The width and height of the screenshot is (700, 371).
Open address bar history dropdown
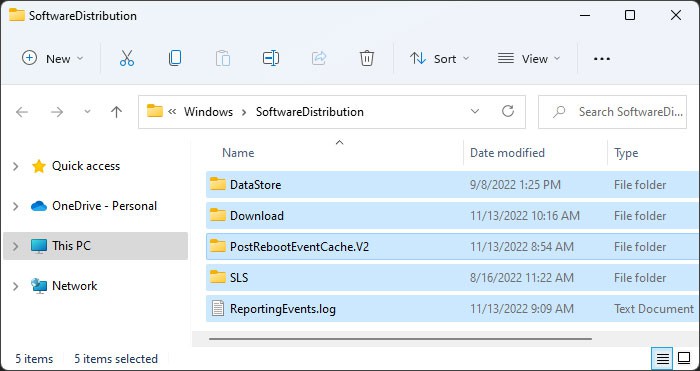475,111
